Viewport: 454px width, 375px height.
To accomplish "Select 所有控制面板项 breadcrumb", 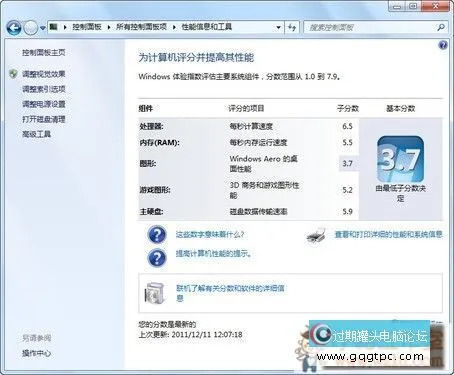I will click(141, 27).
